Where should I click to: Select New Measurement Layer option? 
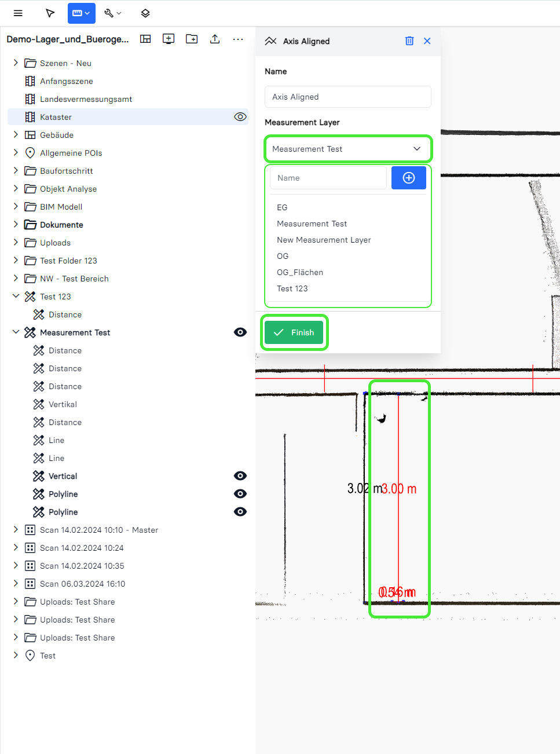point(324,240)
